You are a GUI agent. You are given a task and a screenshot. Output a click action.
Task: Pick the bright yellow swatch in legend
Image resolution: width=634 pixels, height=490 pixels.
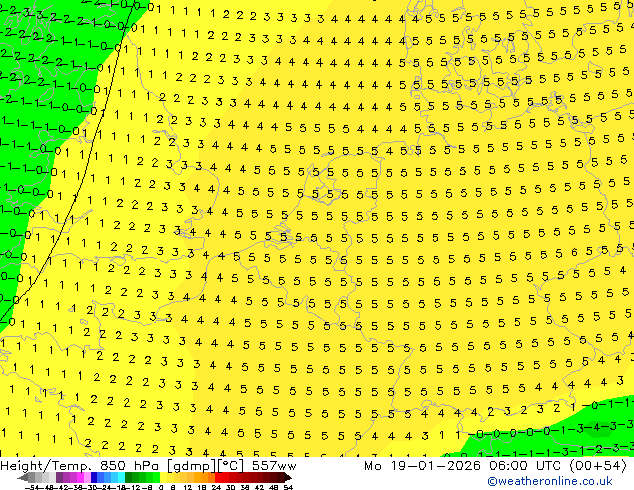163,478
